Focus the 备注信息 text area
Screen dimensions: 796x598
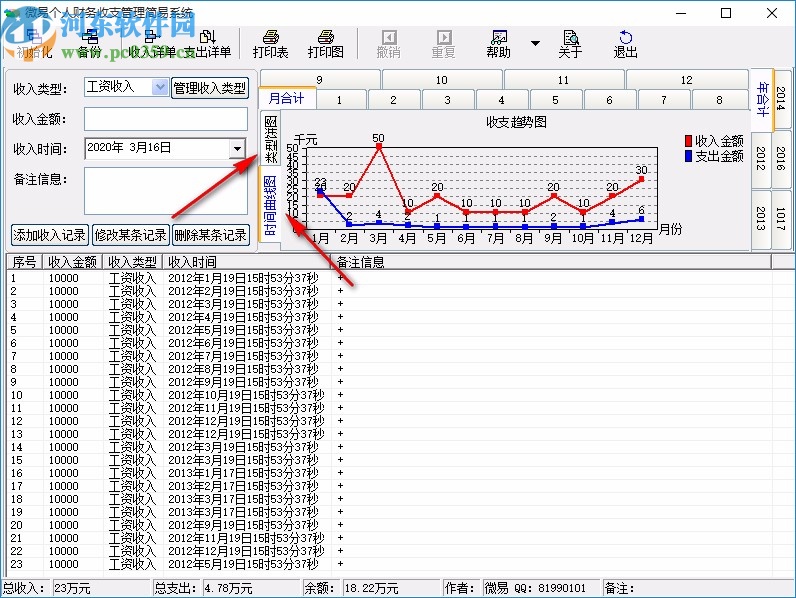click(166, 191)
